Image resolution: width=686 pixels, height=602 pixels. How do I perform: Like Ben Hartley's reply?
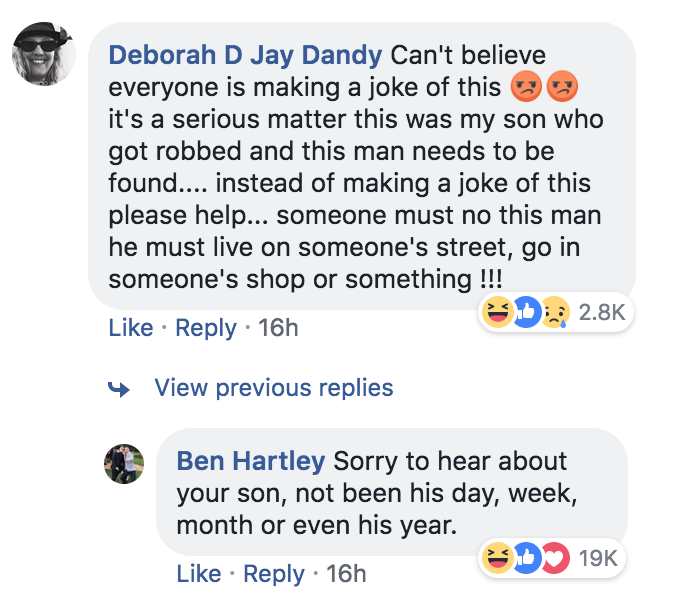(x=198, y=574)
